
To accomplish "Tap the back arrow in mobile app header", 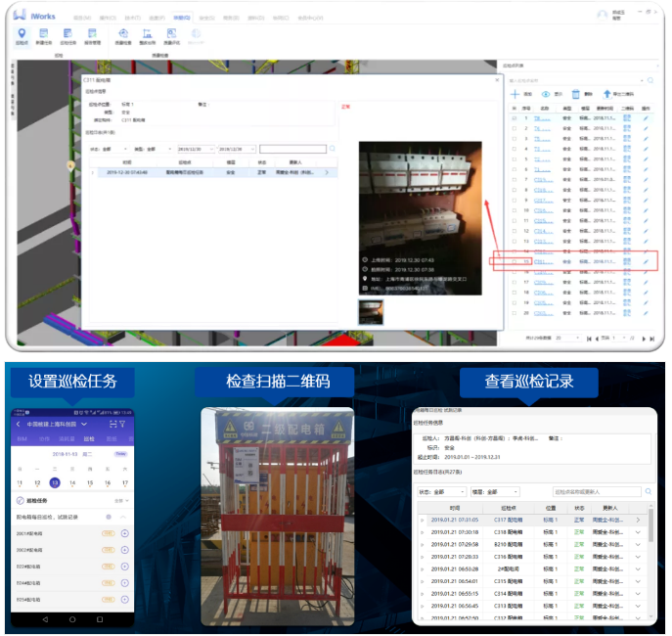I will coord(18,424).
